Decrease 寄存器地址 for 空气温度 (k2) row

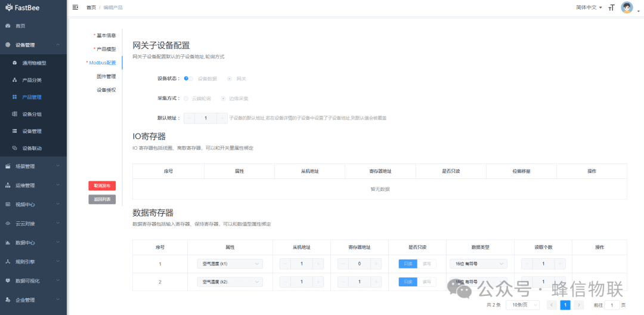click(x=343, y=282)
